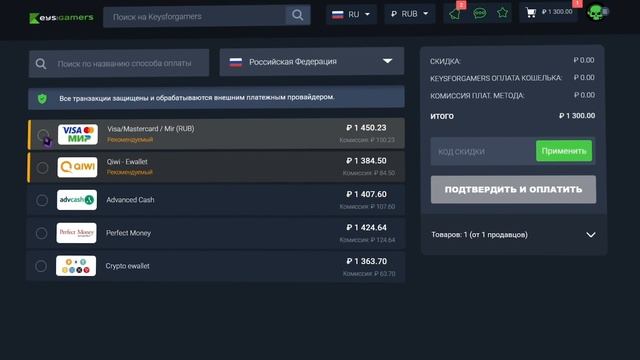Click the payment method name search field
640x360 pixels.
[119, 63]
